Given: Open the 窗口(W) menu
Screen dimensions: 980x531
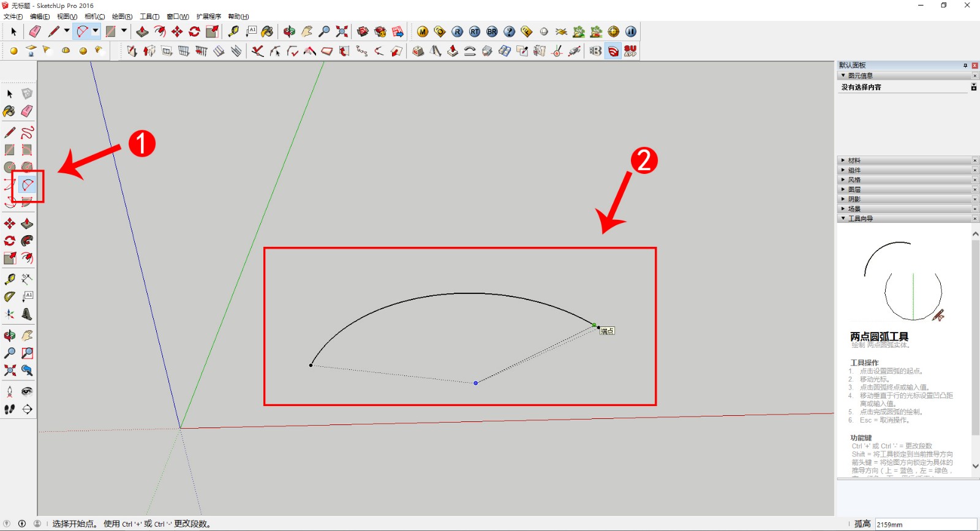Looking at the screenshot, I should click(x=178, y=17).
